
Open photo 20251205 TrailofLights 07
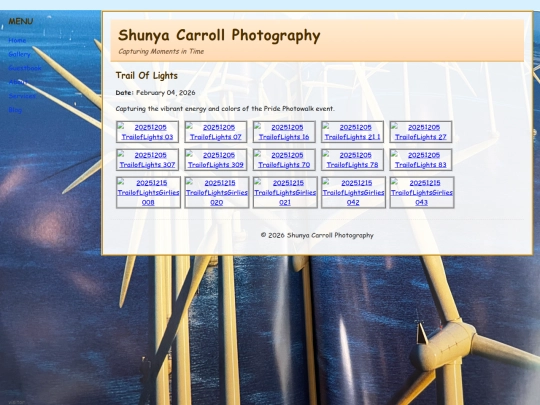(216, 132)
